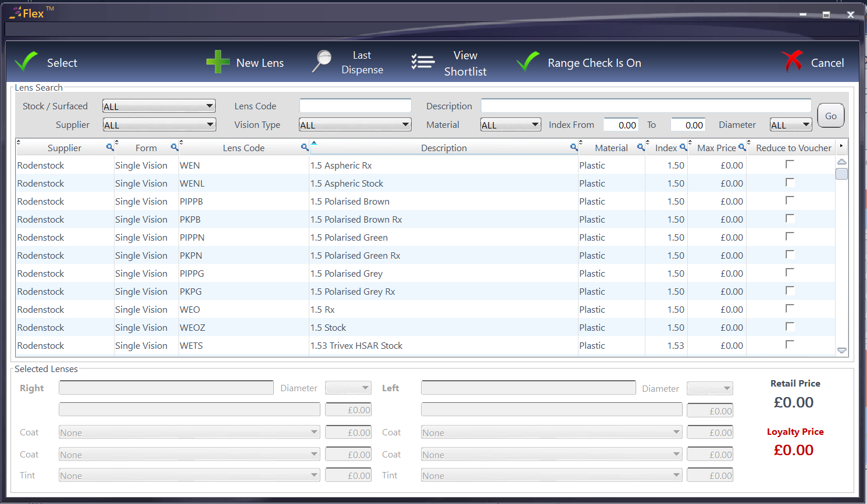Viewport: 867px width, 504px height.
Task: Click Range Check Is On label
Action: 594,63
